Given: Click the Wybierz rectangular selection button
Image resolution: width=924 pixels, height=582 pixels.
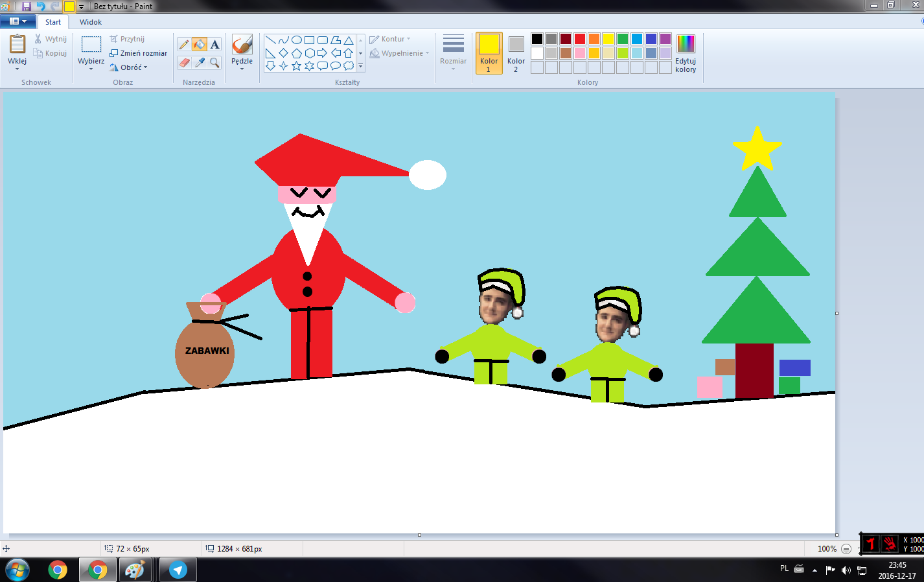Looking at the screenshot, I should pos(91,44).
